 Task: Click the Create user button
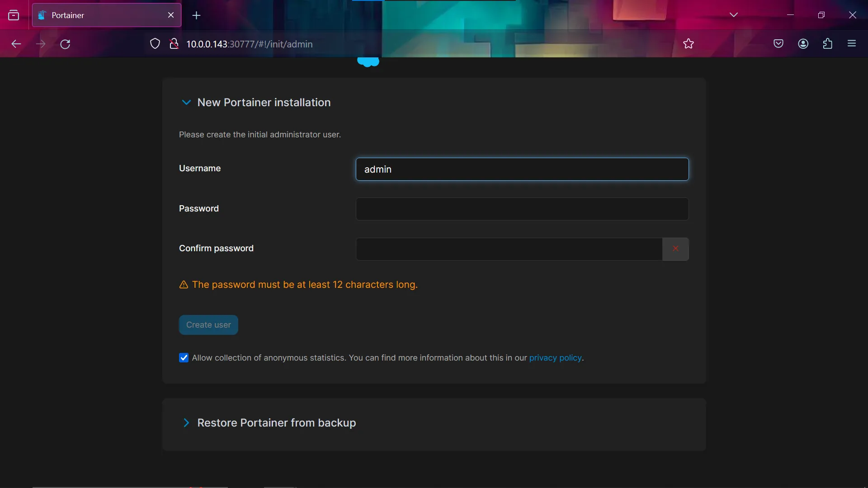[208, 325]
